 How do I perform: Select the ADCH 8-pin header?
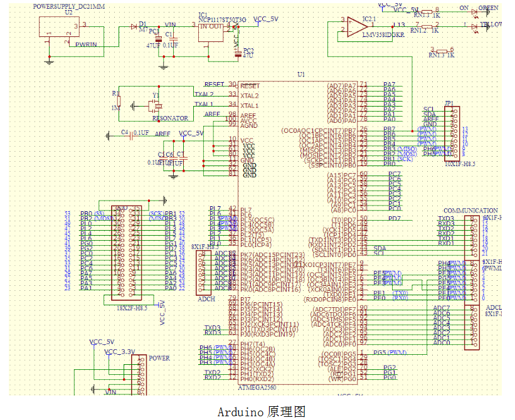(x=204, y=273)
